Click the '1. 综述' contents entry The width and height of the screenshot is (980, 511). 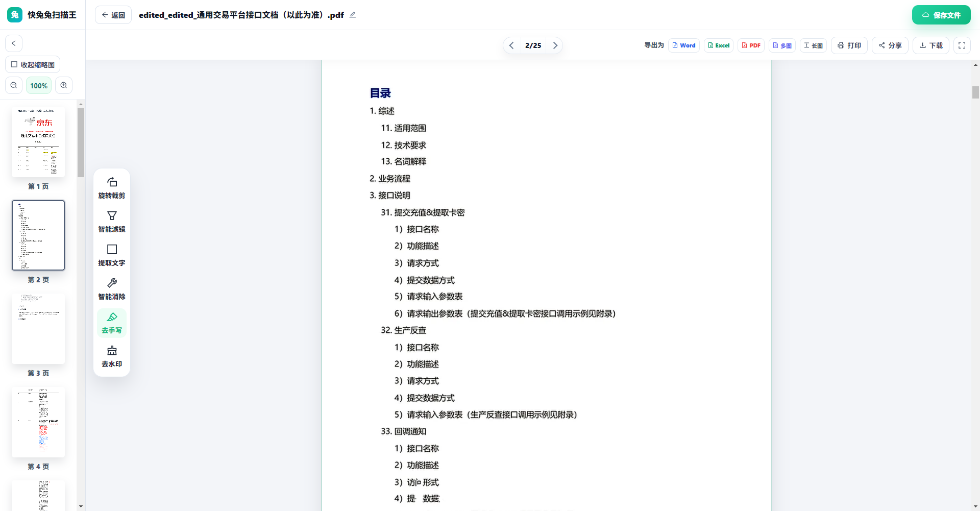(382, 111)
